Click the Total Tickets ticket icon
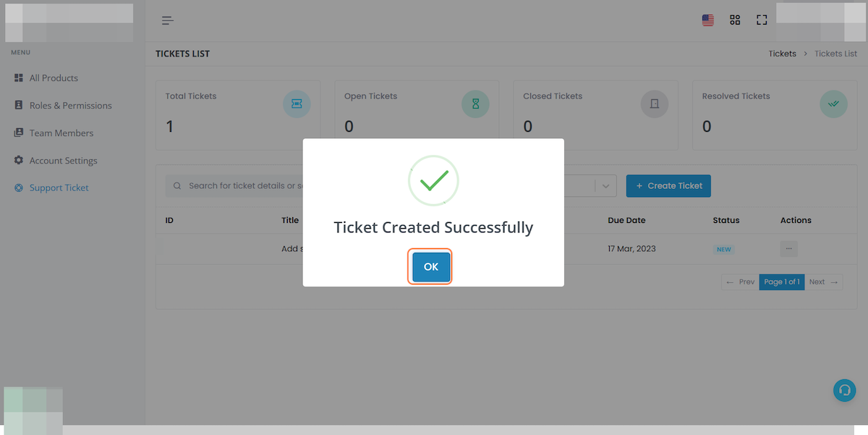Image resolution: width=868 pixels, height=435 pixels. 297,104
